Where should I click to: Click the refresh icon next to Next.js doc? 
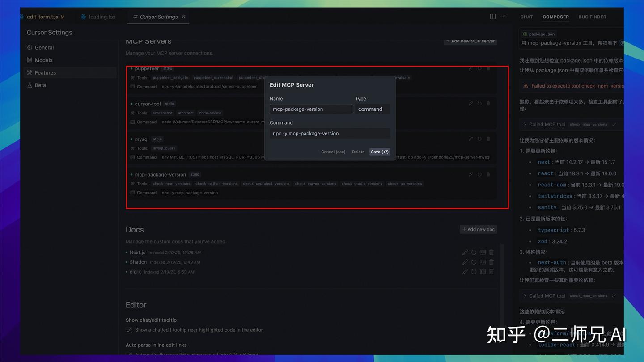click(474, 252)
